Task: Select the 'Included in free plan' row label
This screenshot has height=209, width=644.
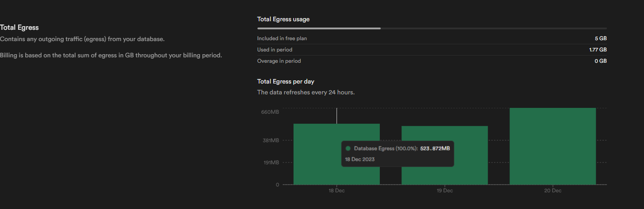Action: tap(282, 38)
